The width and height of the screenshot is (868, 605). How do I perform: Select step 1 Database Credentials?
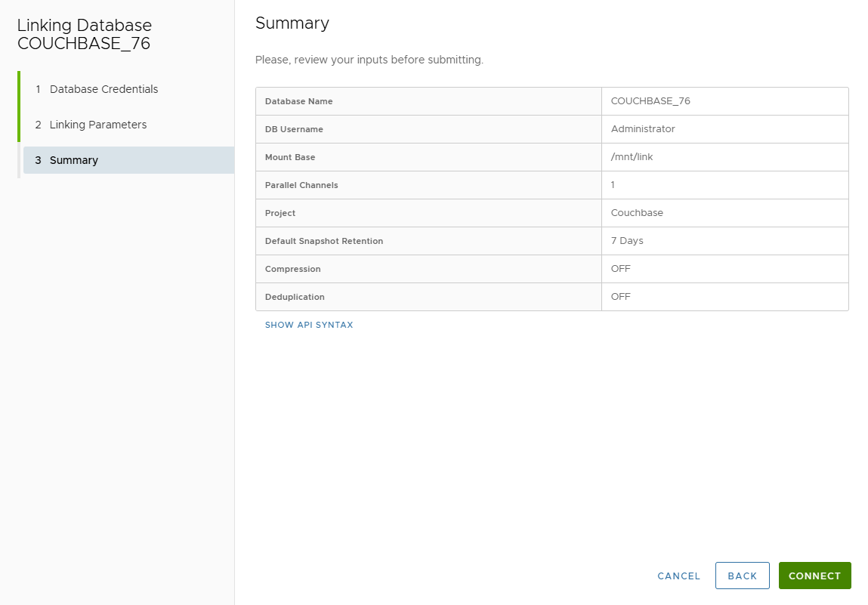[103, 89]
